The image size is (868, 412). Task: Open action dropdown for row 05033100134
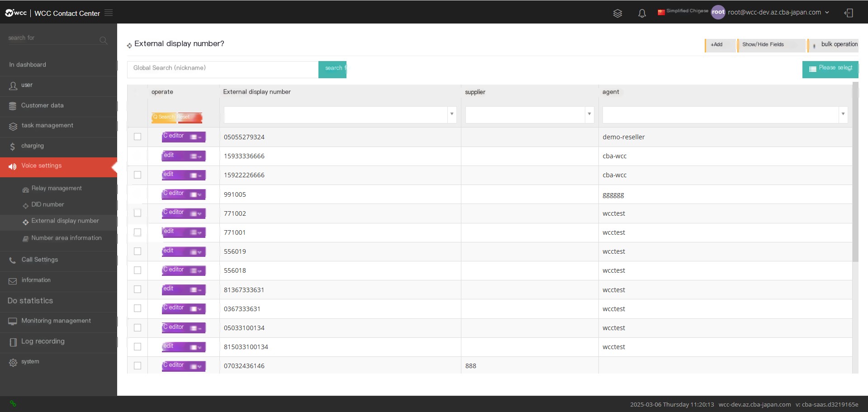coord(196,328)
